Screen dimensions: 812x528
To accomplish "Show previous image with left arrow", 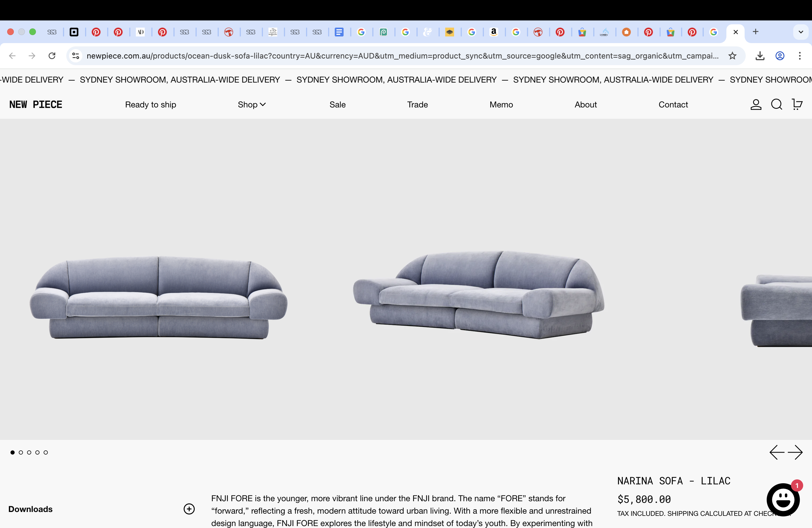I will coord(777,452).
